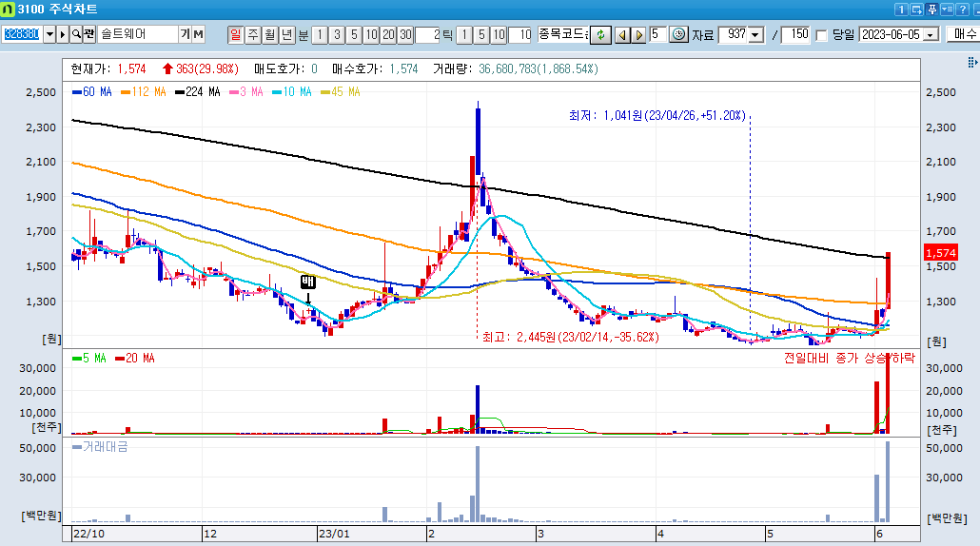Choose the 20-minute interval button
The image size is (980, 546).
(389, 34)
